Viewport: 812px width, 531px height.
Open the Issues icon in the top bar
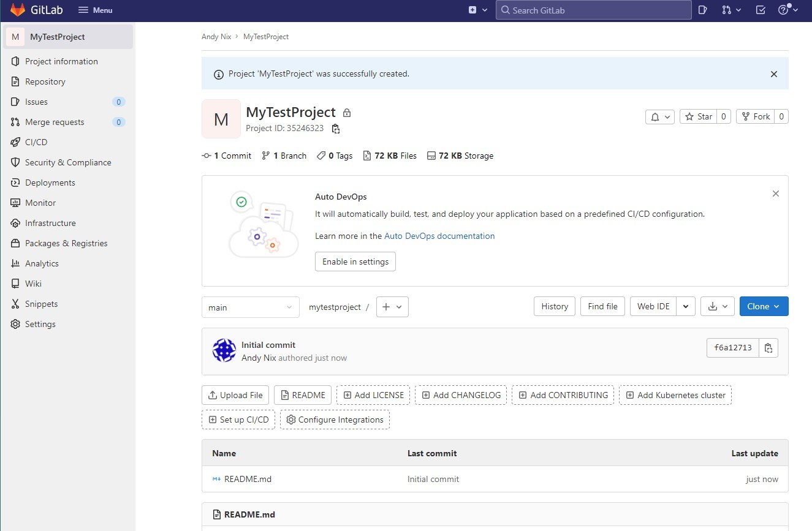click(x=703, y=10)
